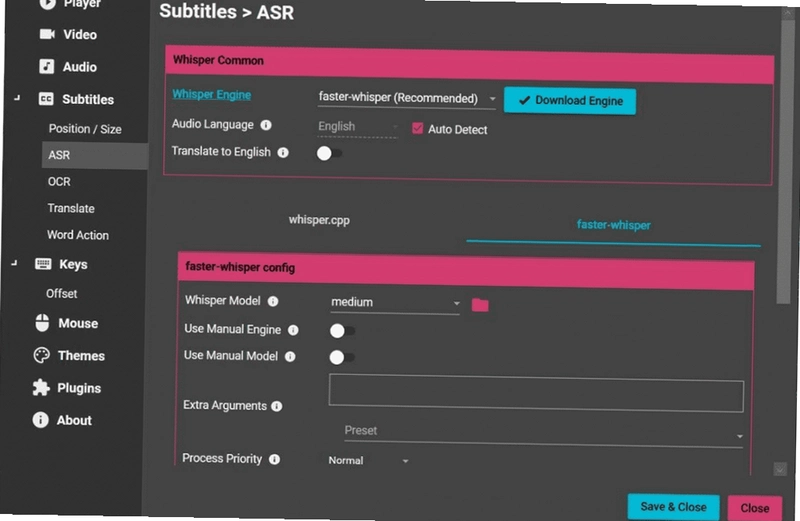Click the pink Close button
The width and height of the screenshot is (800, 521).
click(755, 508)
